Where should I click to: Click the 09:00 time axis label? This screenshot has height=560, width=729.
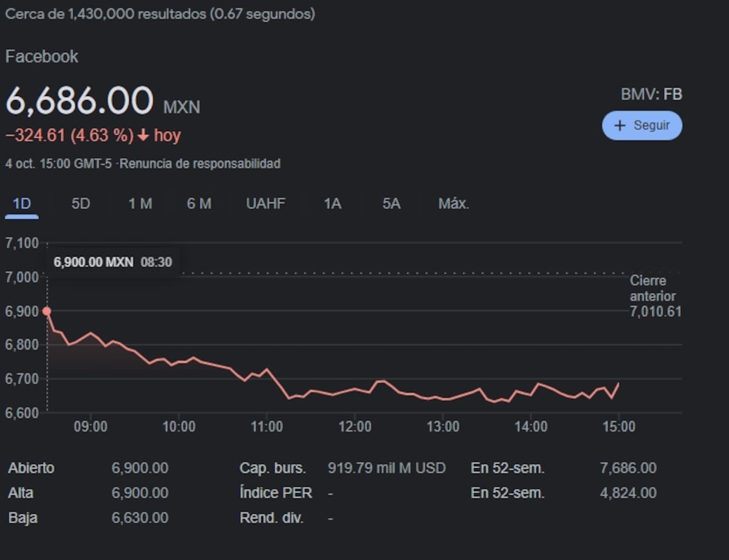point(91,427)
